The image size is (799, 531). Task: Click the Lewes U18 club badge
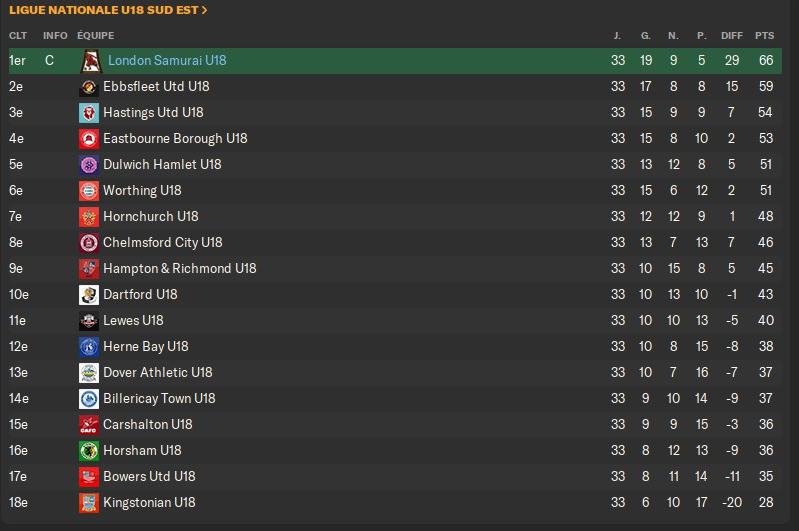[x=88, y=321]
